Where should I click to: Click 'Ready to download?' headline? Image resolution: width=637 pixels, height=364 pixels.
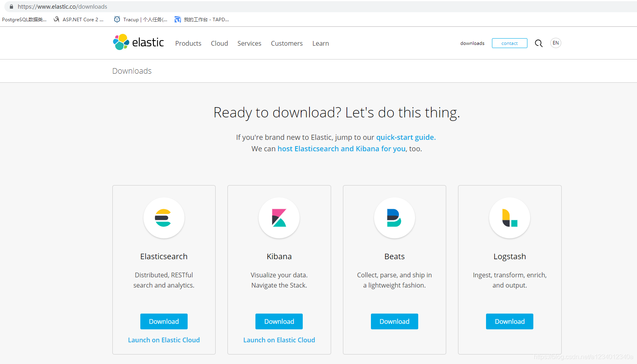pos(337,113)
